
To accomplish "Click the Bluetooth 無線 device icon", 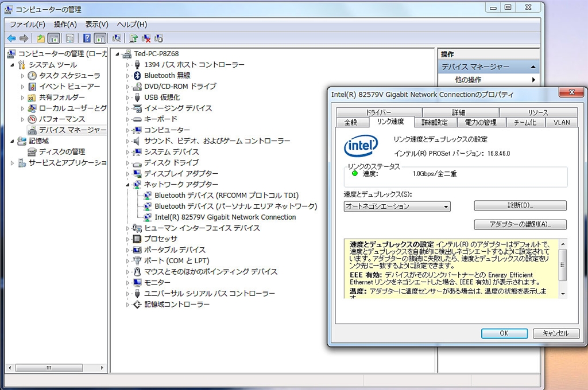I will click(x=137, y=76).
